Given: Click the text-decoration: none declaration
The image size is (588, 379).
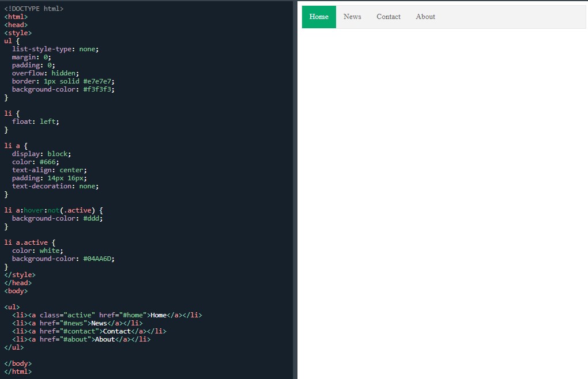Looking at the screenshot, I should pyautogui.click(x=55, y=186).
